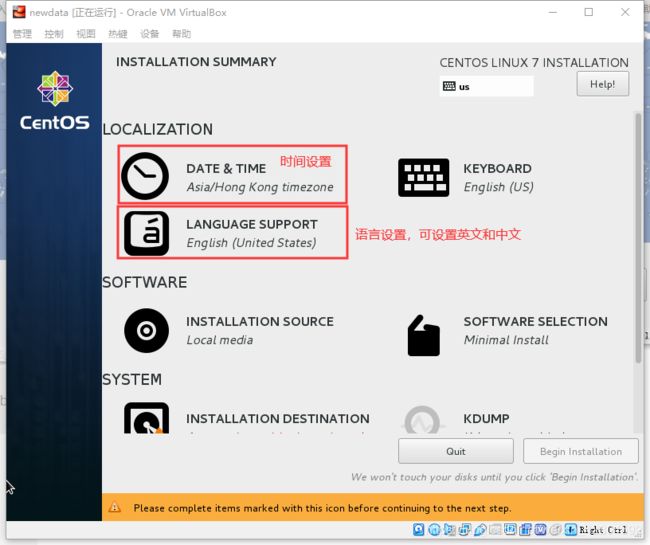
Task: Click VirtualBox network adapter status icon
Action: click(465, 530)
